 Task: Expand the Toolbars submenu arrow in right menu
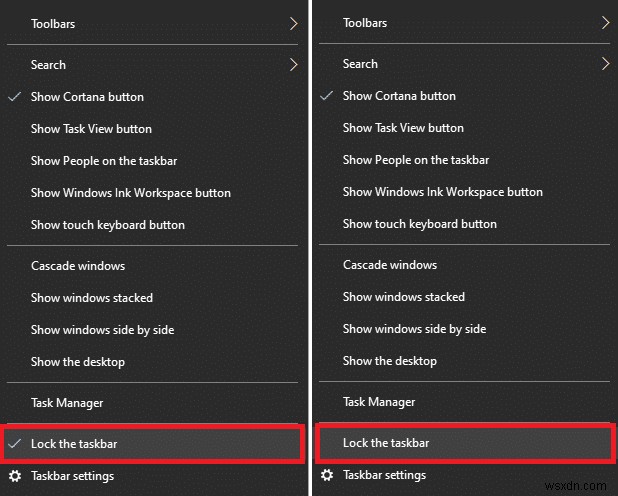606,22
